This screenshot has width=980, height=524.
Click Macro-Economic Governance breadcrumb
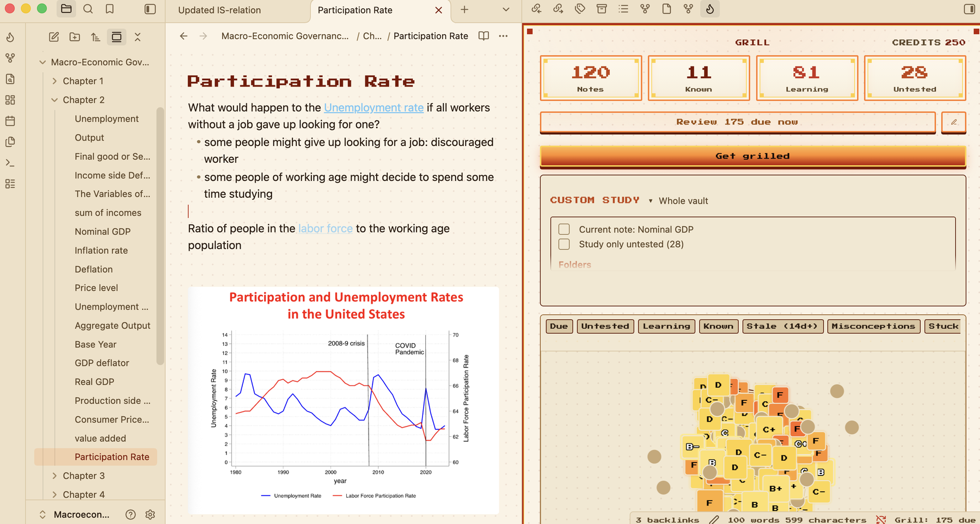(285, 36)
